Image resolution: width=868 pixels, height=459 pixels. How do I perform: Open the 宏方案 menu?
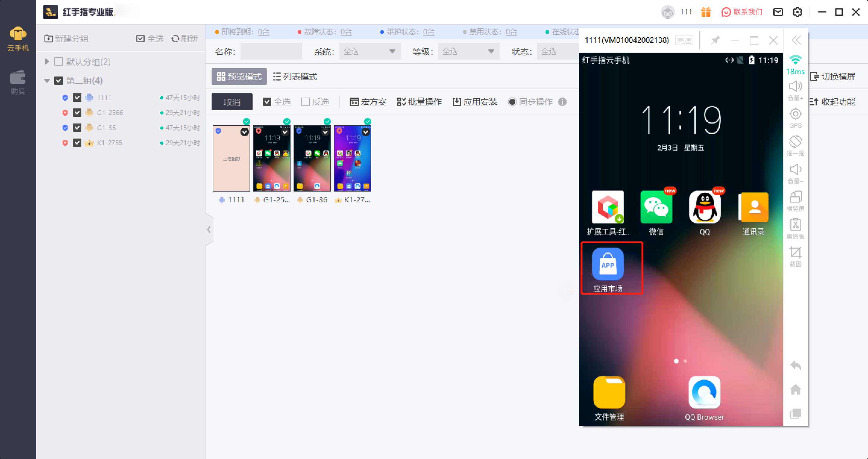(x=368, y=102)
